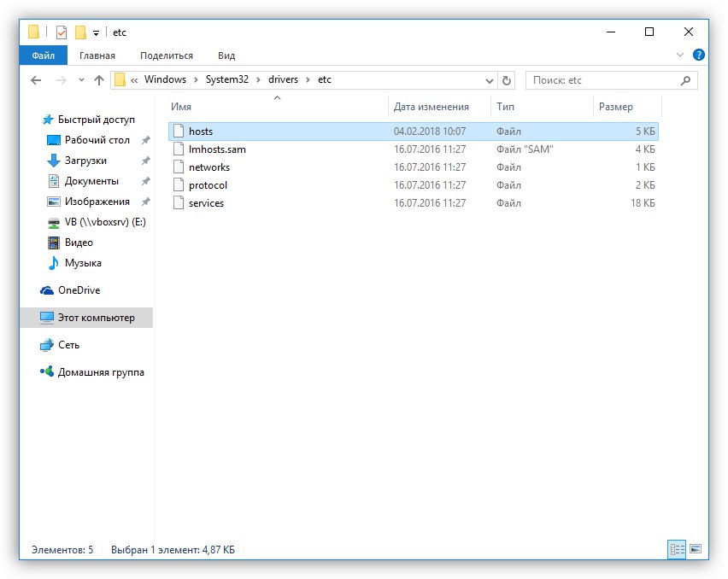Open Быстрый доступ in navigation pane
This screenshot has height=579, width=728.
tap(96, 120)
